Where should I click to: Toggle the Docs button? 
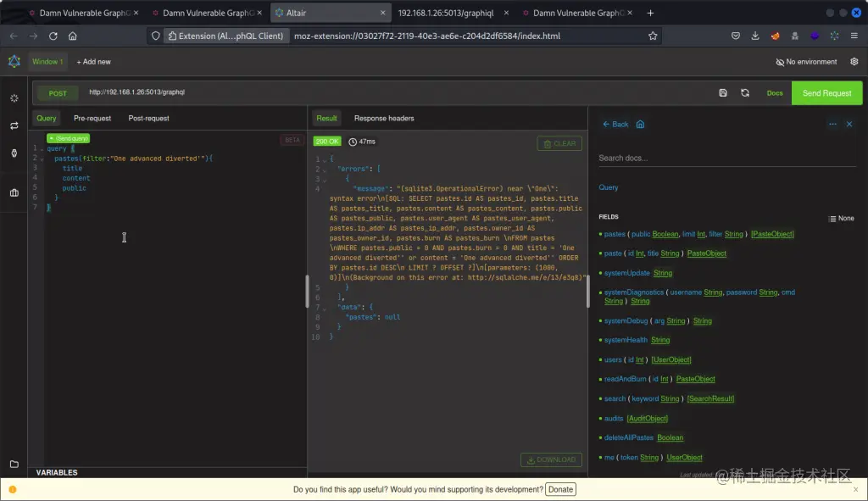coord(775,93)
